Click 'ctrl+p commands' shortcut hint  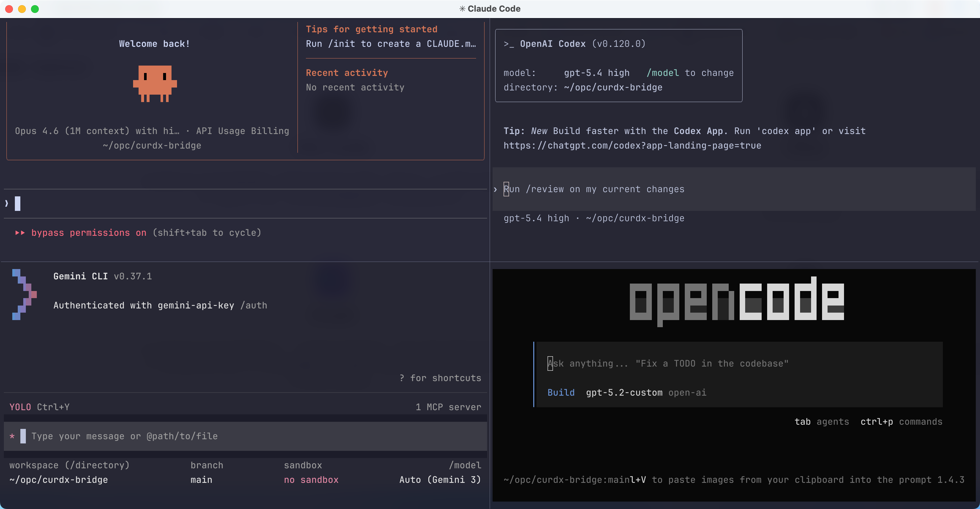coord(901,421)
